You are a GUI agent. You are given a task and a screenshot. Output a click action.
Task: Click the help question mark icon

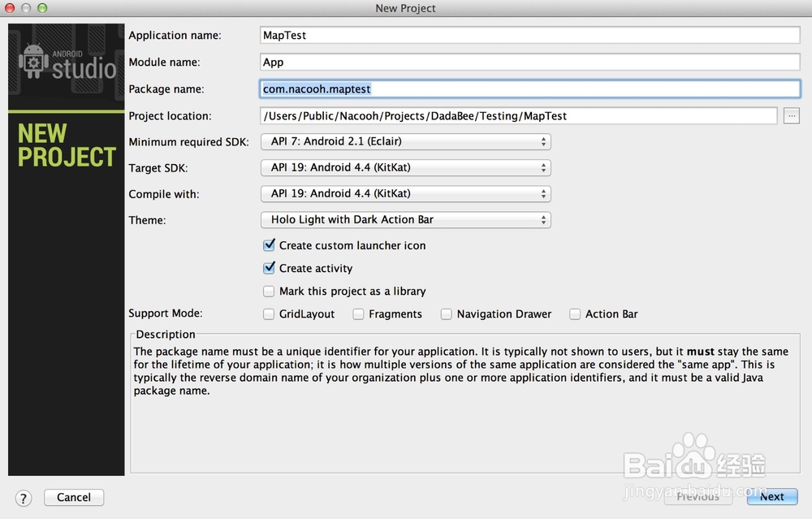(x=24, y=498)
